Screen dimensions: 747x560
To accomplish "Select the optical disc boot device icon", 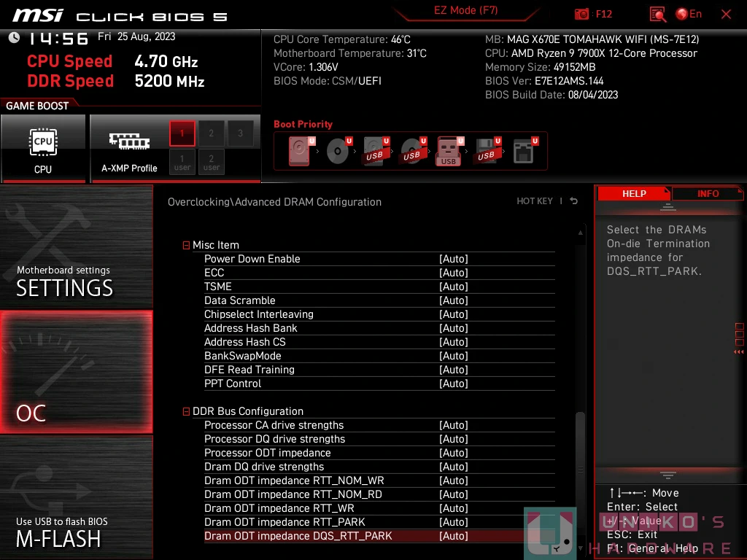I will coord(338,151).
